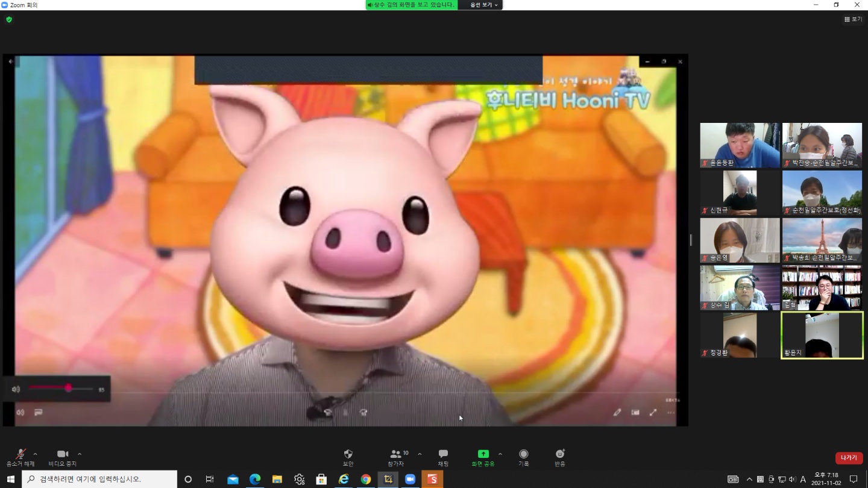Click the picture-in-picture icon in shared player
The image size is (868, 488).
(x=635, y=413)
